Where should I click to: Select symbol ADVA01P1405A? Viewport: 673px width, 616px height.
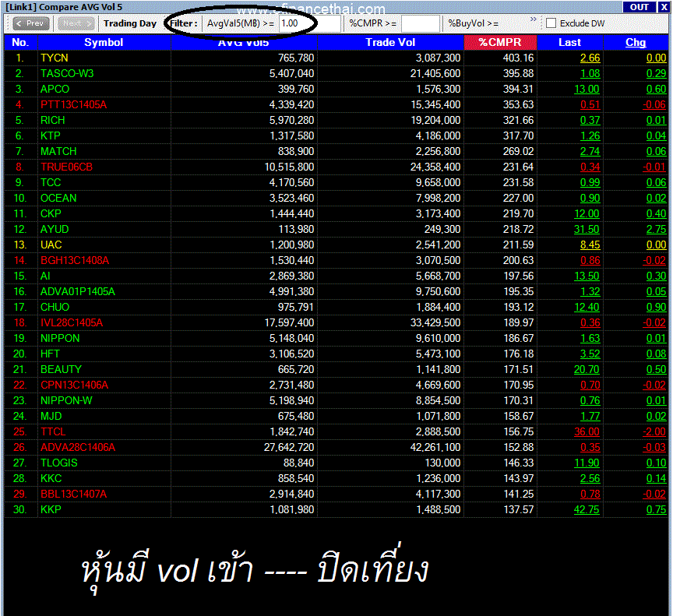tap(78, 292)
